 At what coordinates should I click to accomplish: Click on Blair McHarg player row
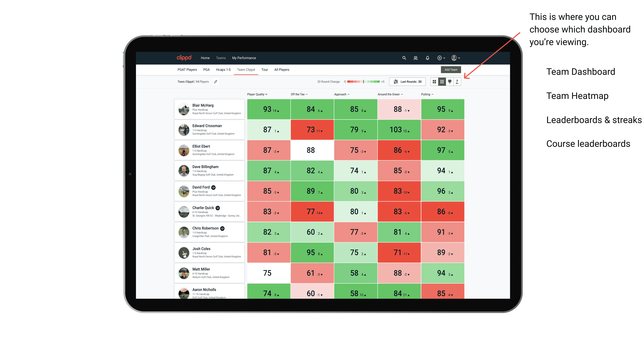[x=209, y=110]
